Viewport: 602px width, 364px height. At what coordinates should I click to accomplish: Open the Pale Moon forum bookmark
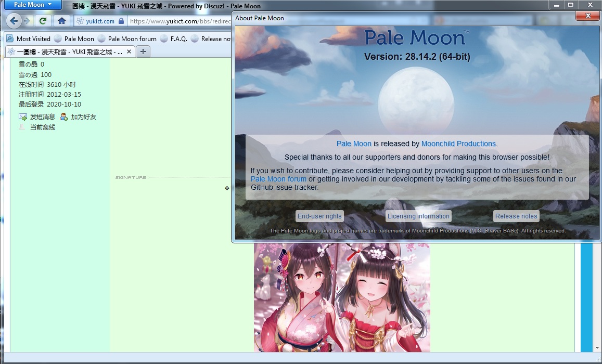(x=127, y=38)
